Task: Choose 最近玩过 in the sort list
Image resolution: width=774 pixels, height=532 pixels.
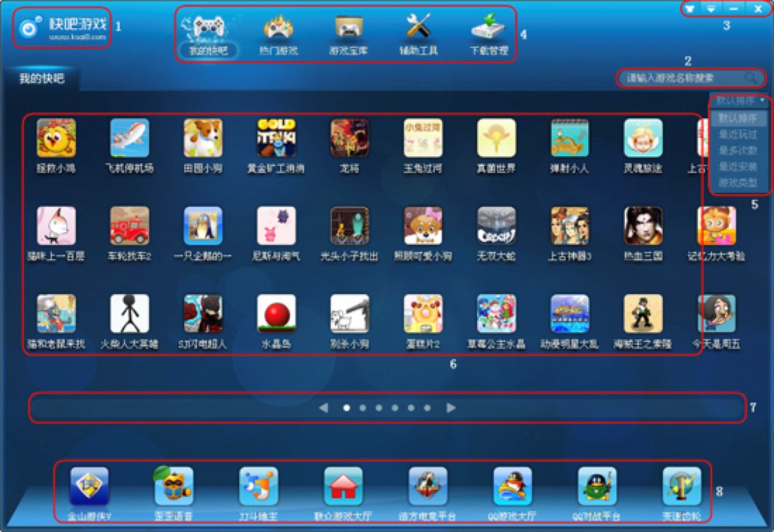Action: (737, 134)
